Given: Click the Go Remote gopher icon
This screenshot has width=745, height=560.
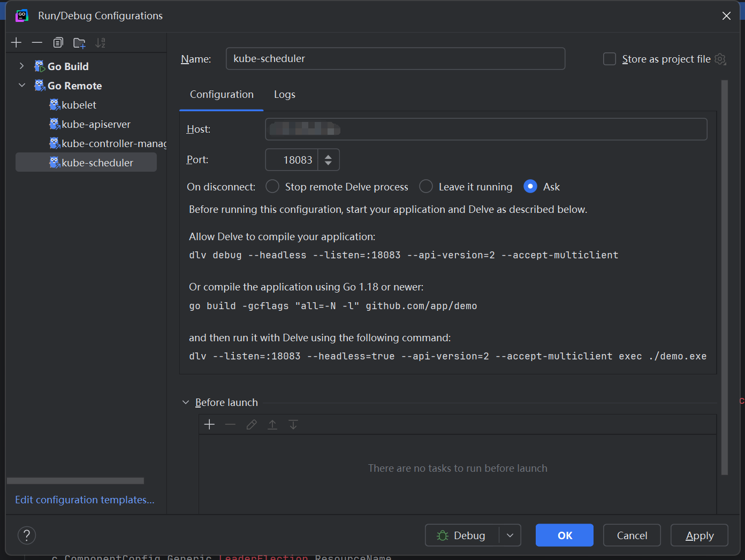Looking at the screenshot, I should click(40, 86).
